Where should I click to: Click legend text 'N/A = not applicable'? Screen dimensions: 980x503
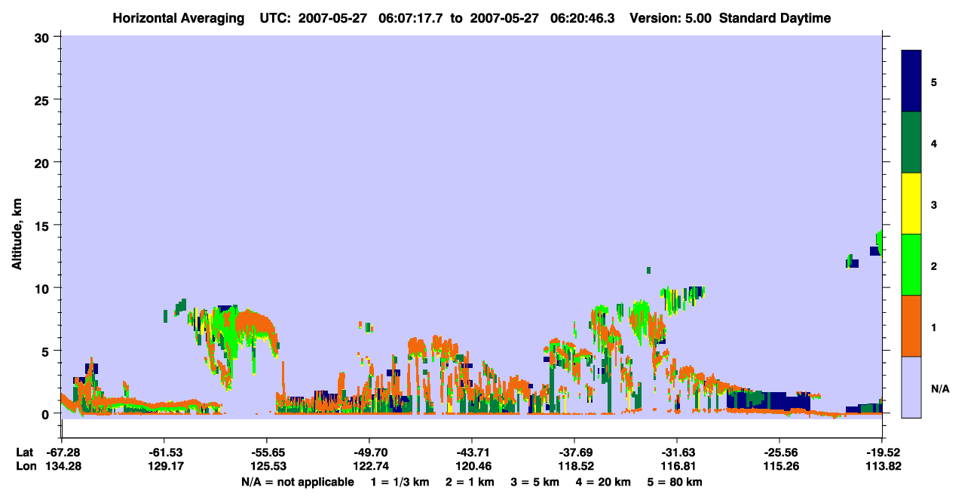tap(297, 482)
